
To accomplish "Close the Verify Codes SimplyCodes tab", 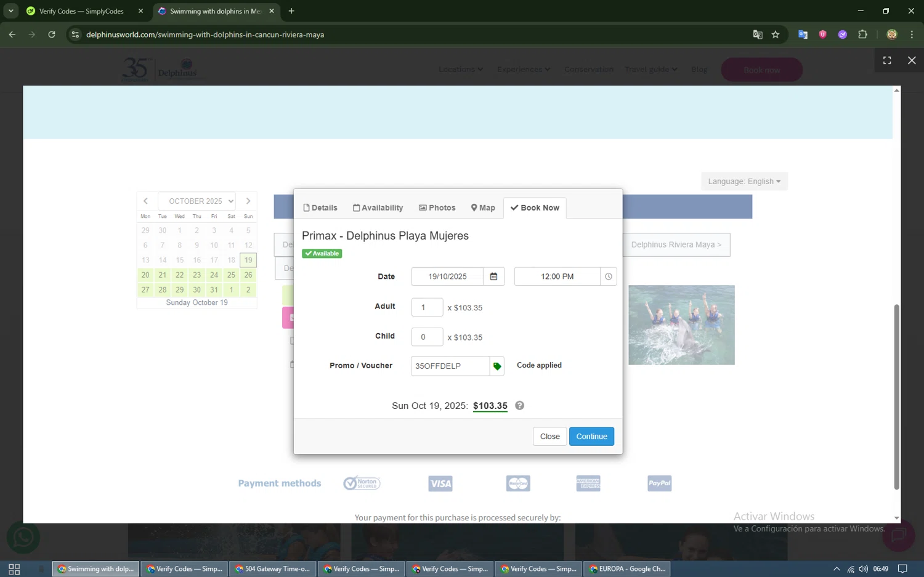I will click(140, 11).
